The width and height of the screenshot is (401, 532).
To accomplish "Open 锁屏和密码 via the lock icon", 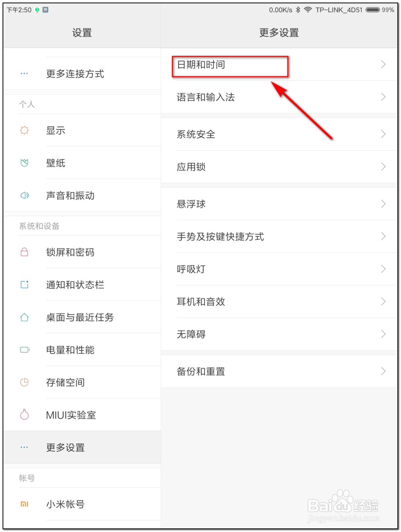I will pos(24,252).
